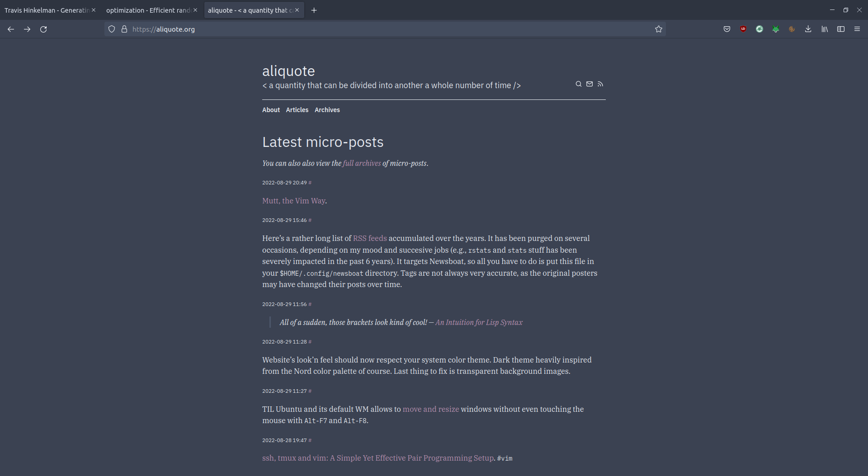Click the cookie extension icon
The image size is (868, 476).
coord(792,29)
